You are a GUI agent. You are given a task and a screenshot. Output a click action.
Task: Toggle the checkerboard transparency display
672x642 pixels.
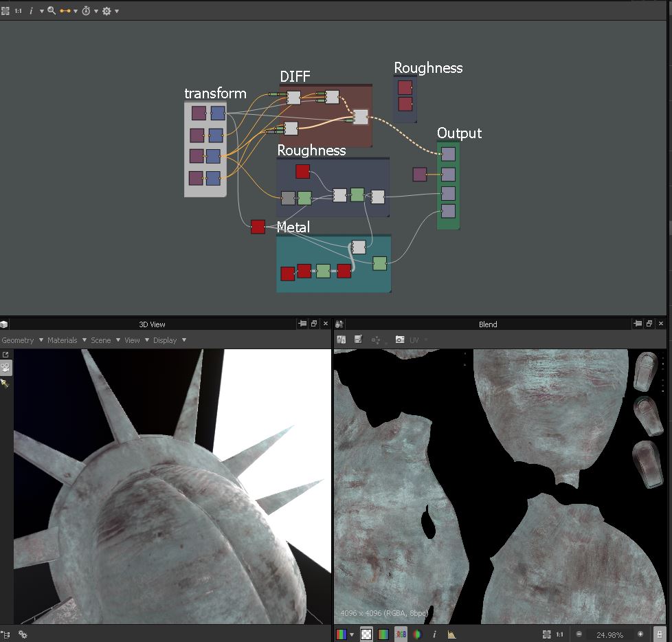pos(366,634)
